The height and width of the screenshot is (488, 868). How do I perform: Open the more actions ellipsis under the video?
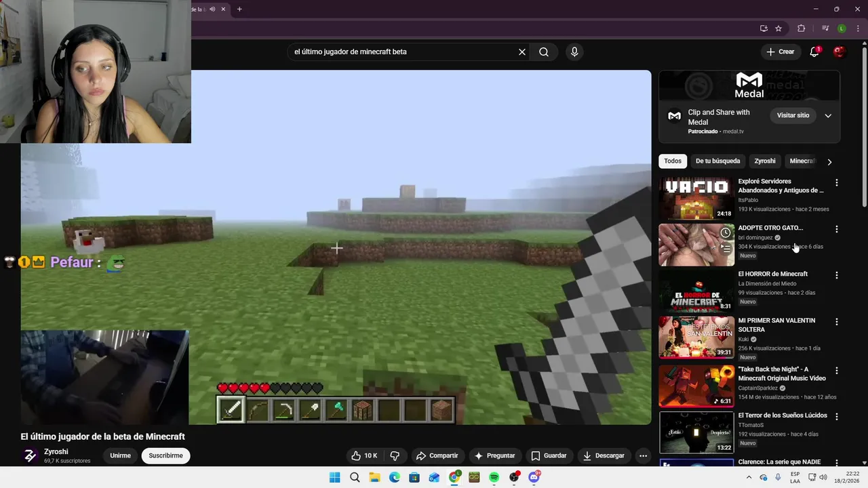[x=643, y=455]
